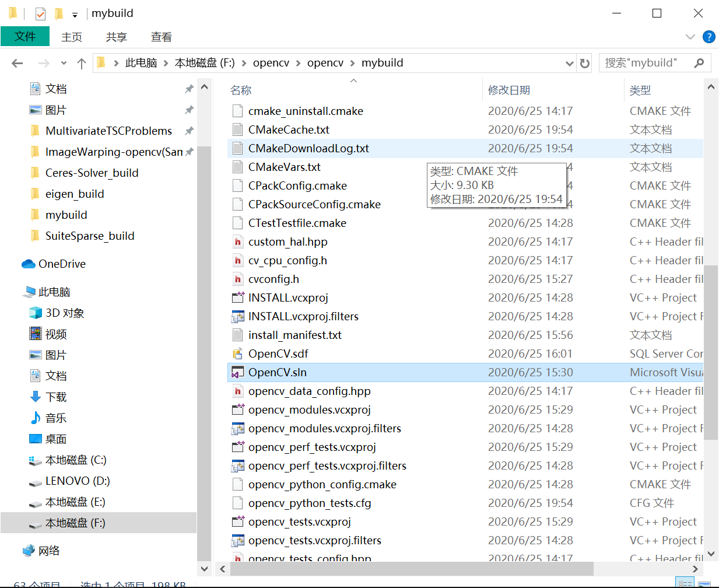Image resolution: width=719 pixels, height=588 pixels.
Task: Click the blue Help question mark icon
Action: click(x=709, y=37)
